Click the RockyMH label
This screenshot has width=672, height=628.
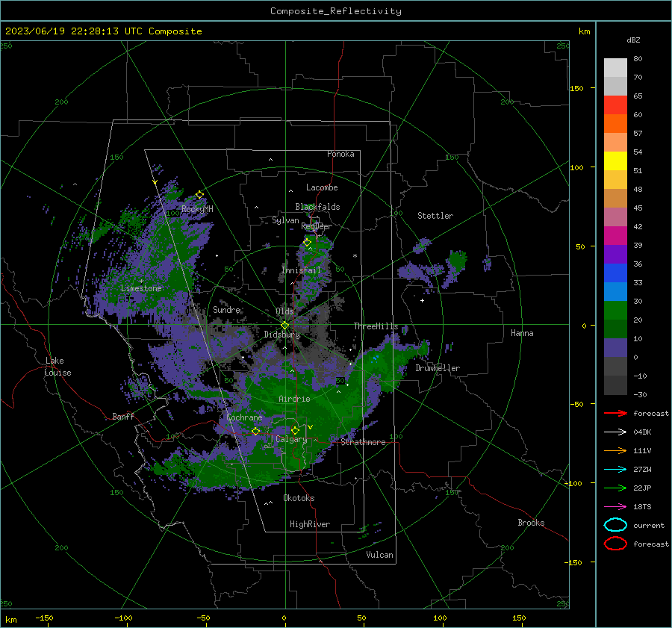[x=197, y=209]
